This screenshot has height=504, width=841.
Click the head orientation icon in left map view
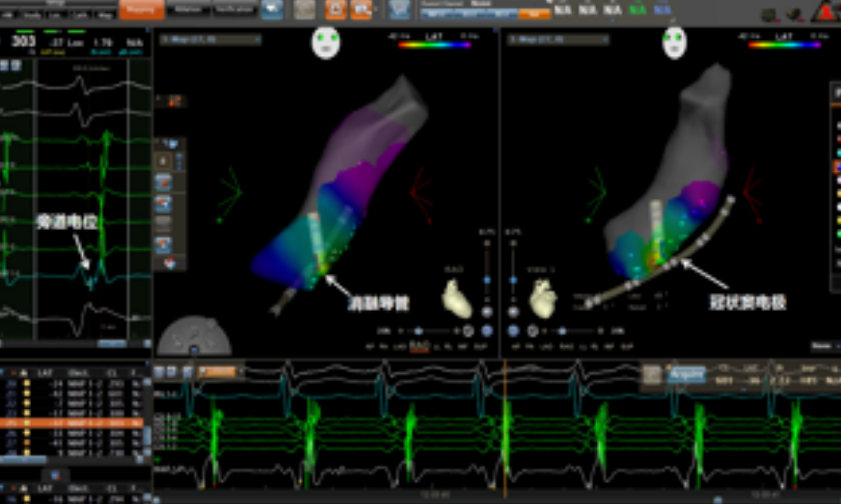click(x=326, y=43)
